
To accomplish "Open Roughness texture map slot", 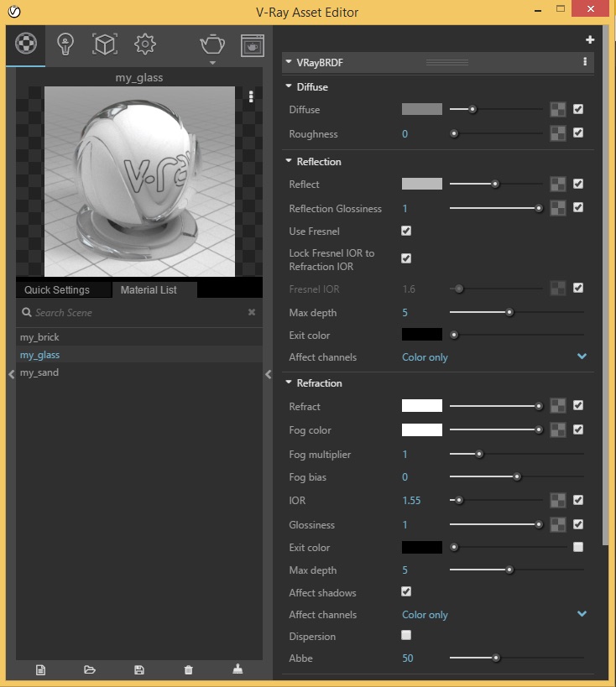I will pos(558,133).
